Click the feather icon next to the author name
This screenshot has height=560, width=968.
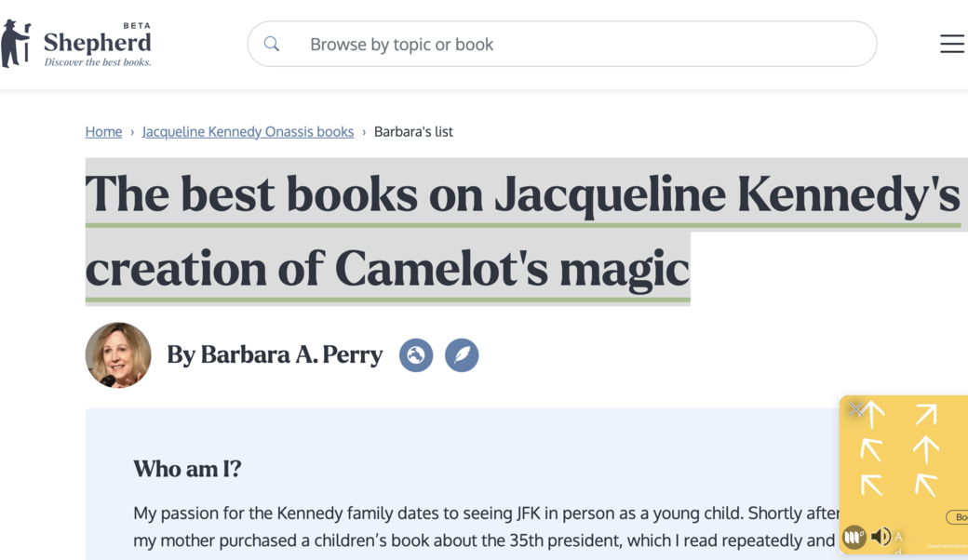coord(463,355)
